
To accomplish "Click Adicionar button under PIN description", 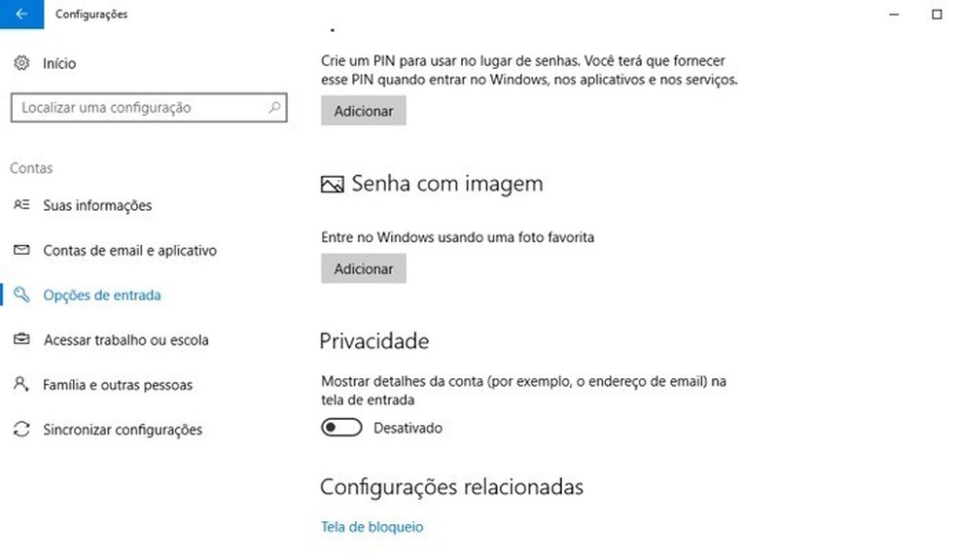I will point(364,111).
